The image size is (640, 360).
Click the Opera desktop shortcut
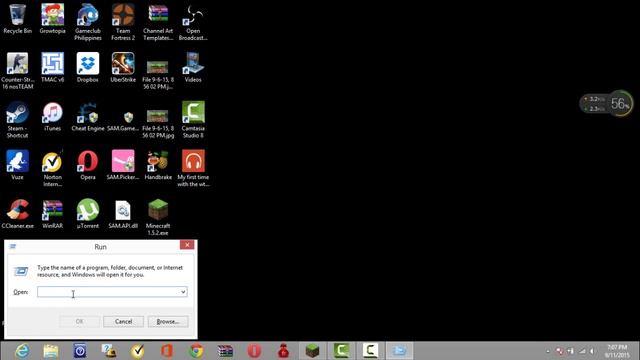click(x=88, y=165)
